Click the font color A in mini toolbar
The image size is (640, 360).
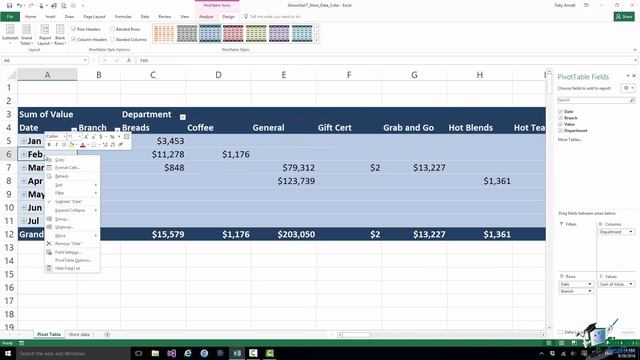pos(82,144)
